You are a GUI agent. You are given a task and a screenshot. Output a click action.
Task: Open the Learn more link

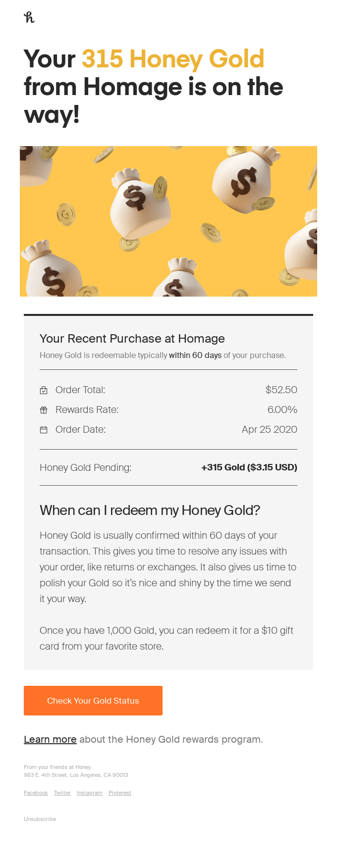click(50, 739)
